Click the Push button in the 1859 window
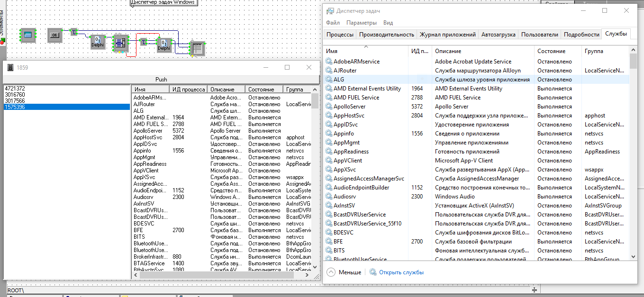Image resolution: width=644 pixels, height=297 pixels. (161, 80)
